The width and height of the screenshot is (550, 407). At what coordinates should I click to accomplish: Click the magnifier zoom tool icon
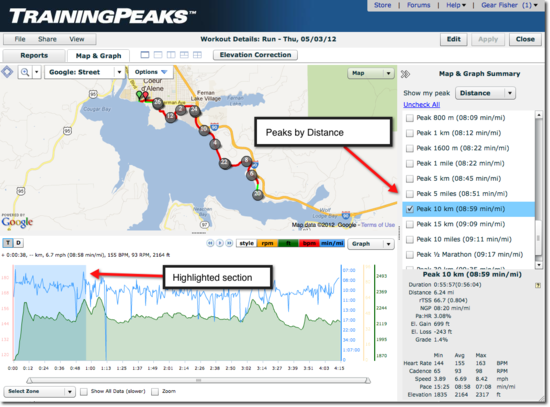coord(25,72)
